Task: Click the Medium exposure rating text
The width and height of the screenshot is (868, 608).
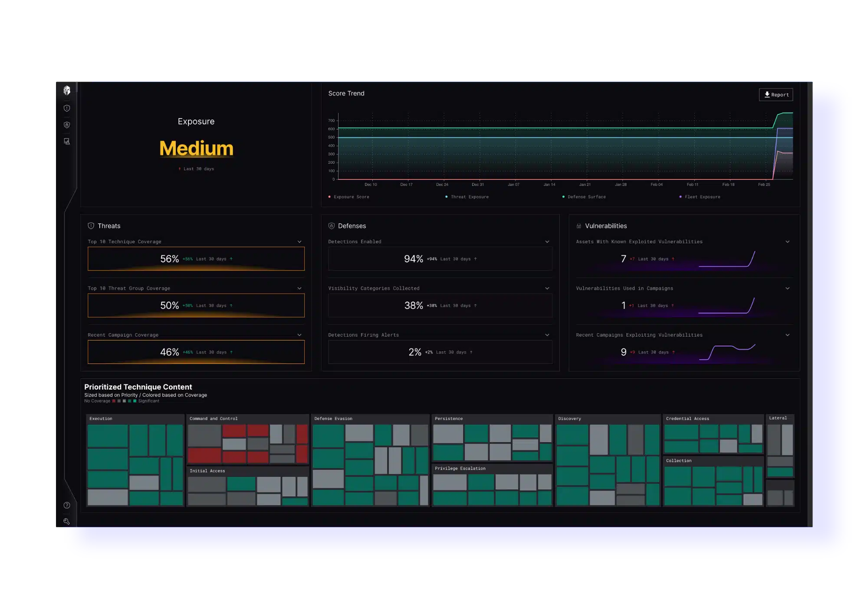Action: pos(196,149)
